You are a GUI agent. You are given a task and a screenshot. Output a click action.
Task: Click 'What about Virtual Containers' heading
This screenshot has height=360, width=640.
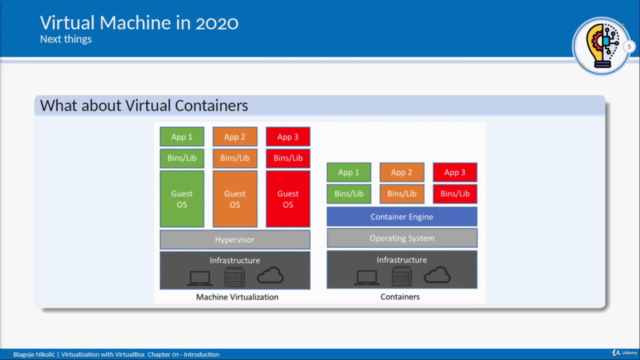pos(144,105)
